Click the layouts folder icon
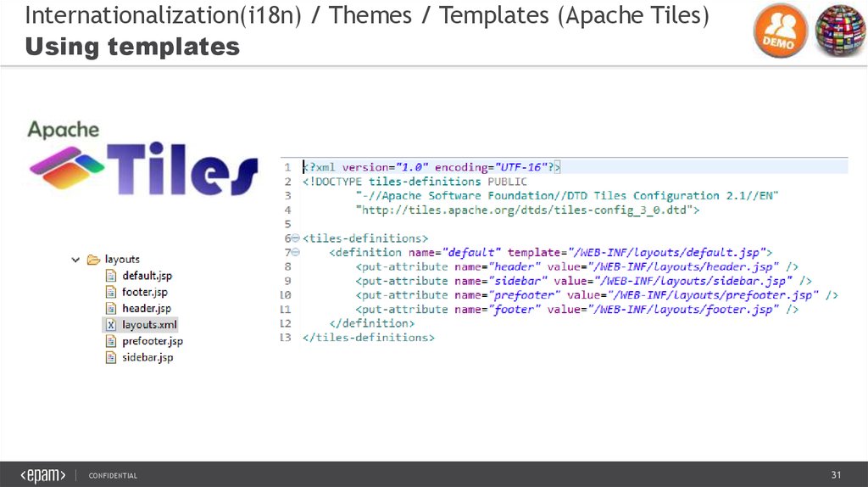The width and height of the screenshot is (868, 487). coord(93,259)
